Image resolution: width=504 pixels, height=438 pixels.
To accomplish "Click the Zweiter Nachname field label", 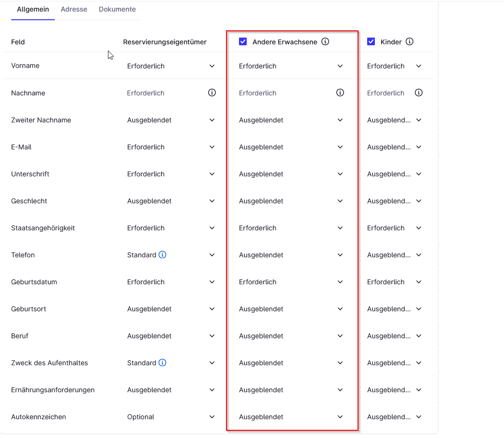I will 41,120.
